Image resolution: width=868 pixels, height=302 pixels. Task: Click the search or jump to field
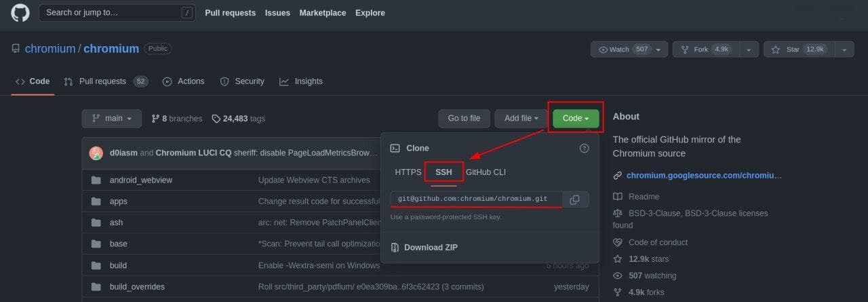point(117,13)
